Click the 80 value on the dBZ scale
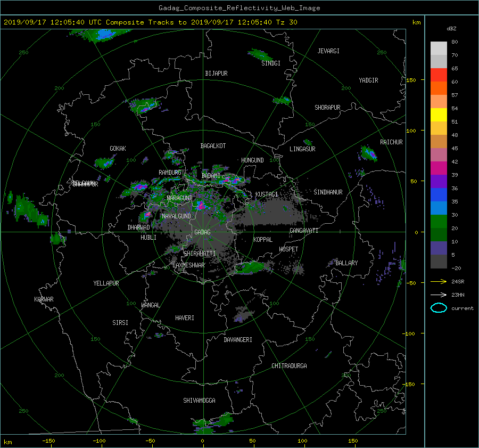Viewport: 479px width, 448px height. coord(455,42)
